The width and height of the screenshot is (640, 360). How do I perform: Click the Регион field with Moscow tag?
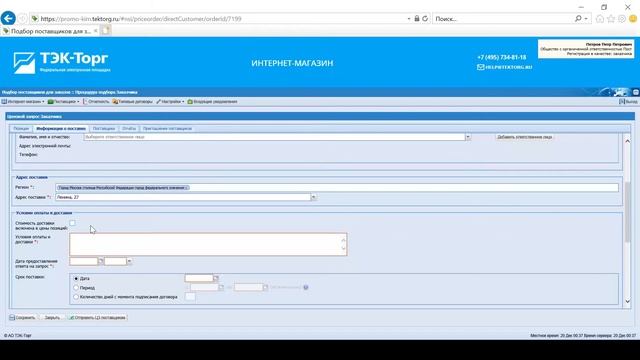pyautogui.click(x=337, y=188)
